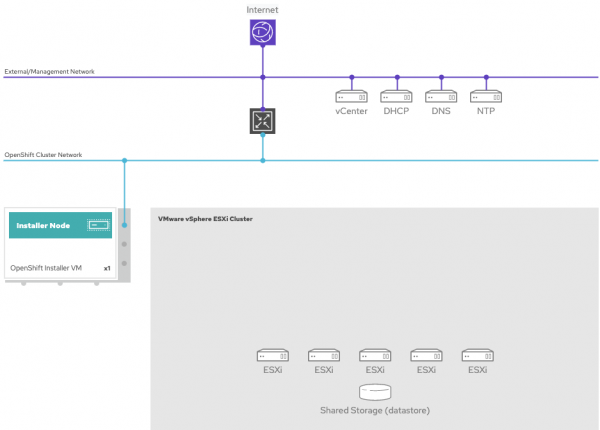Select the VMware vSphere ESXi Cluster title

205,217
